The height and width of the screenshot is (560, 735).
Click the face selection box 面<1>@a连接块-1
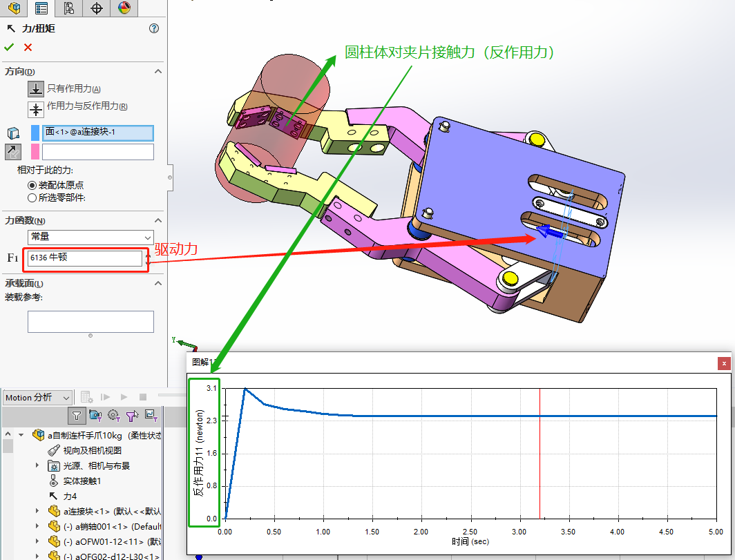coord(98,133)
